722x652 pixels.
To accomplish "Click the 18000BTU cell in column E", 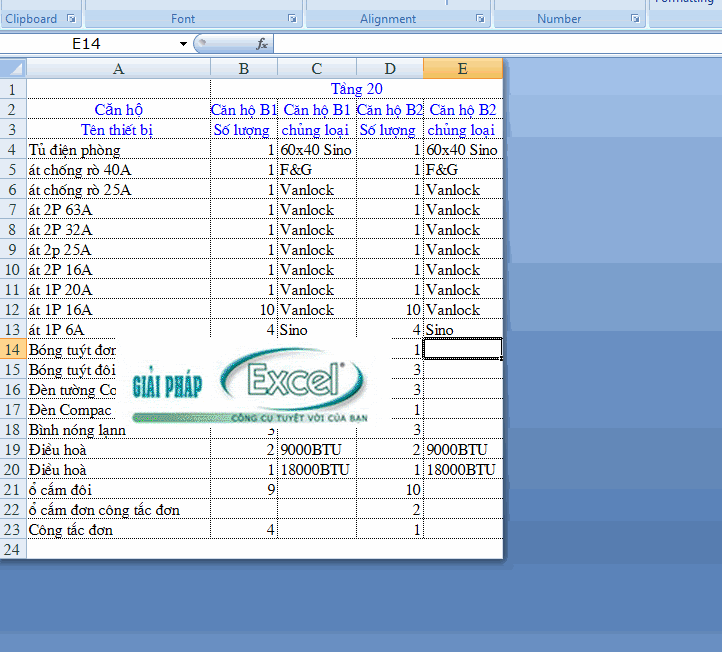I will click(462, 469).
